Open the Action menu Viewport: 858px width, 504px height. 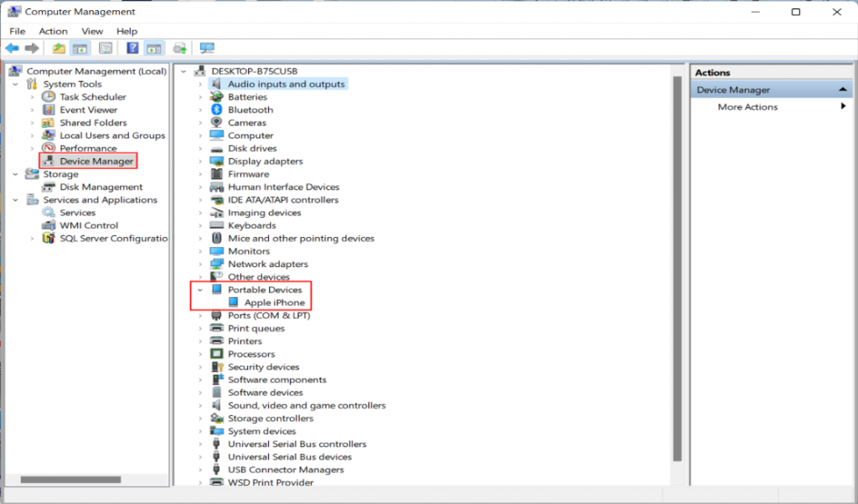(53, 30)
